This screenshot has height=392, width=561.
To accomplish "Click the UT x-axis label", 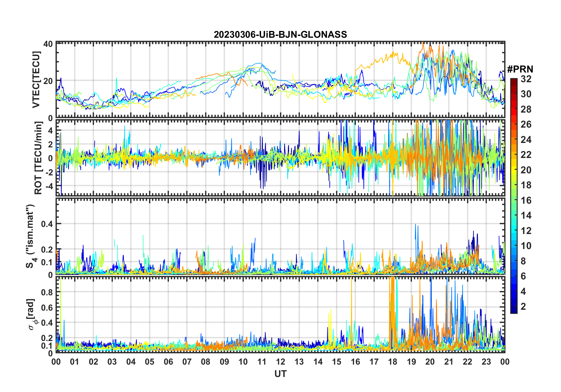I will click(280, 374).
